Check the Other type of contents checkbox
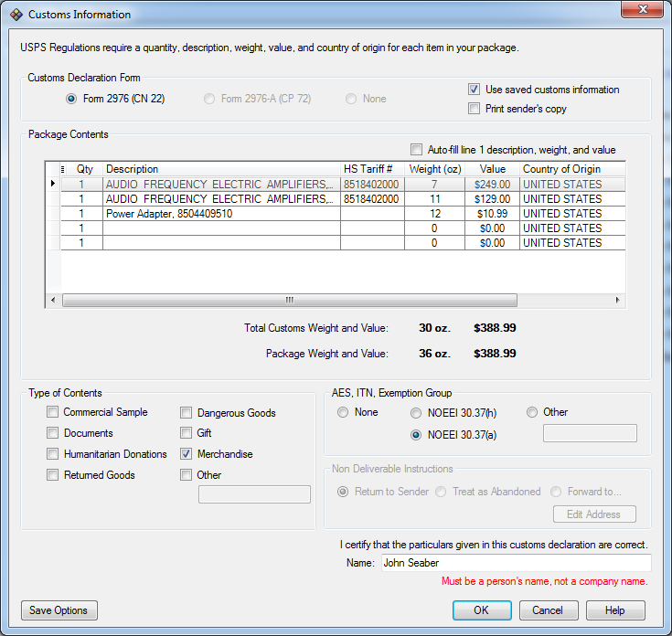 pos(186,474)
